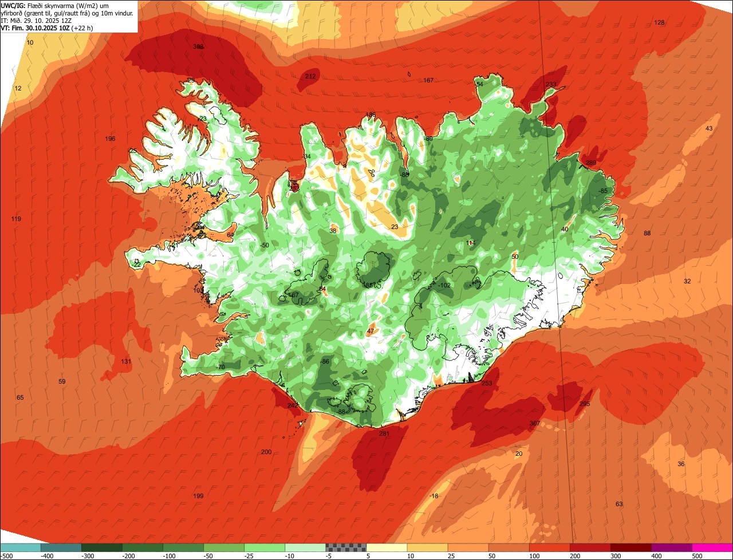The height and width of the screenshot is (560, 733).
Task: Click the value 196 west of Westfjords
Action: point(111,139)
